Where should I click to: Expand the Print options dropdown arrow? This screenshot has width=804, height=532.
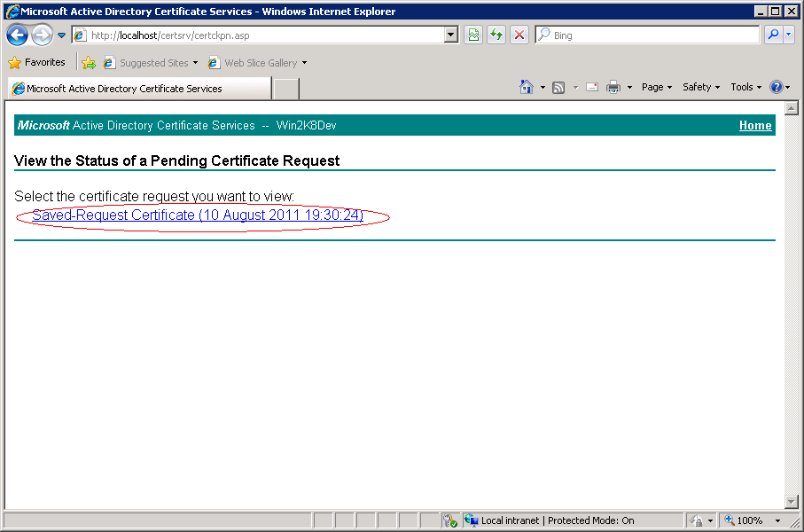(629, 88)
